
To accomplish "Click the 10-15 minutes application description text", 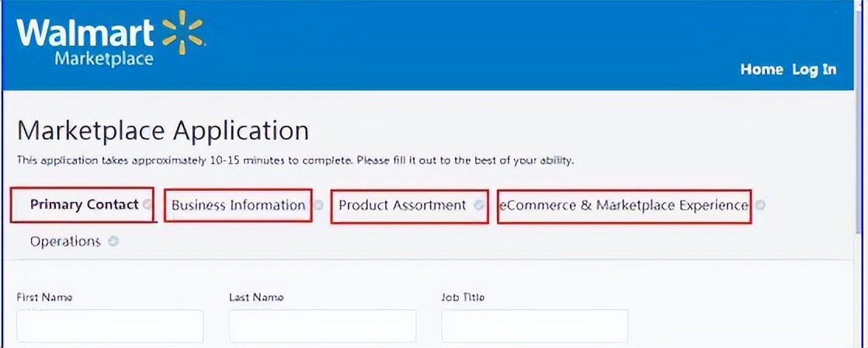I will [295, 161].
